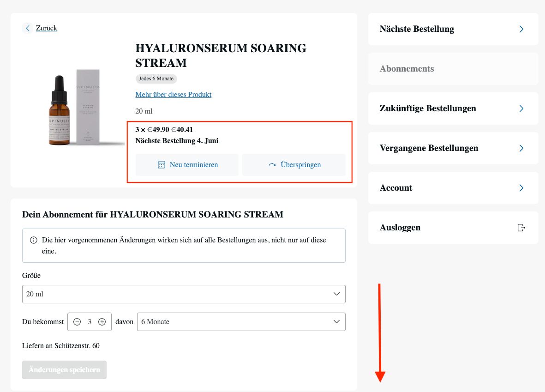Click the chevron arrow beside Zukünftige Bestellungen
Image resolution: width=545 pixels, height=392 pixels.
(521, 109)
